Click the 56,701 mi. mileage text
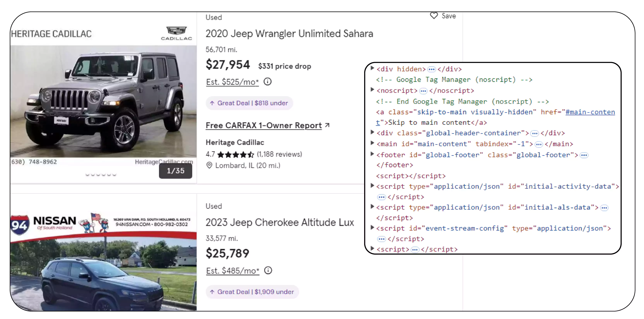Screen dimensions: 644x319 221,50
